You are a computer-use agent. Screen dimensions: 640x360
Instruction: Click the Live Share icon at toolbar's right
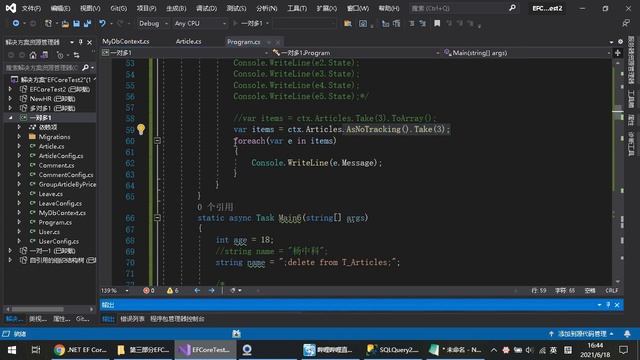(x=626, y=24)
